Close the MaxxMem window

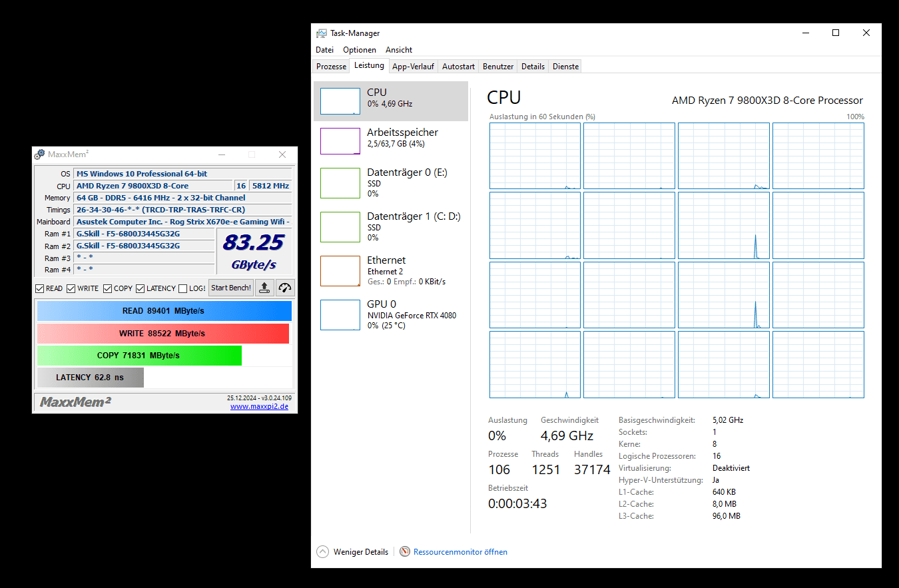click(282, 154)
